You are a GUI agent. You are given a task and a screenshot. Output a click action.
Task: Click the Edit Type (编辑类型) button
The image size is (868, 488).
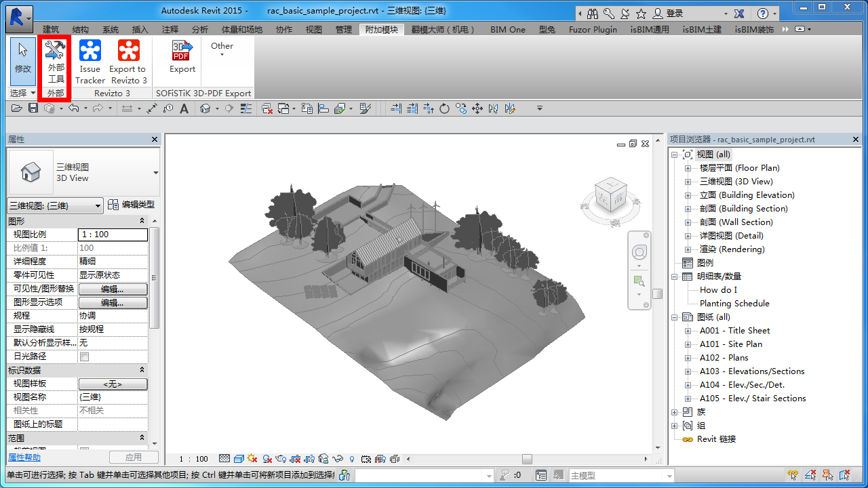coord(132,205)
